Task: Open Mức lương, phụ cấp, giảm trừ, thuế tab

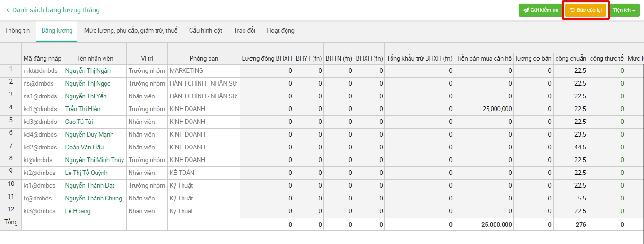Action: tap(131, 31)
